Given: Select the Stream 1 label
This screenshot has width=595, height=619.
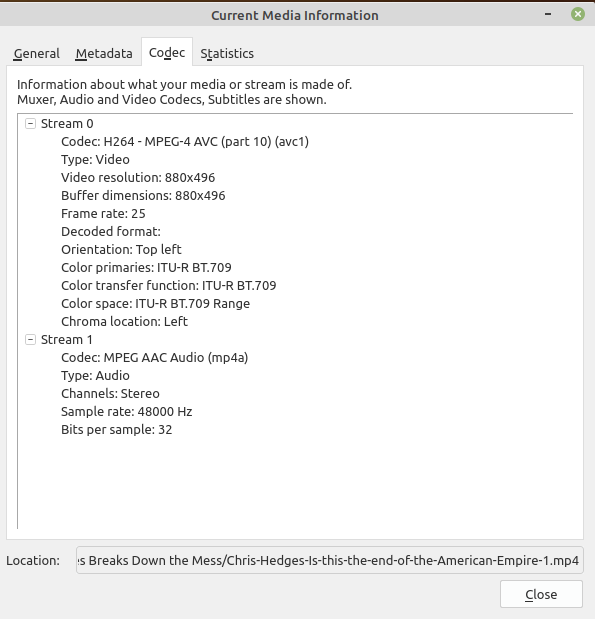Looking at the screenshot, I should coord(67,340).
